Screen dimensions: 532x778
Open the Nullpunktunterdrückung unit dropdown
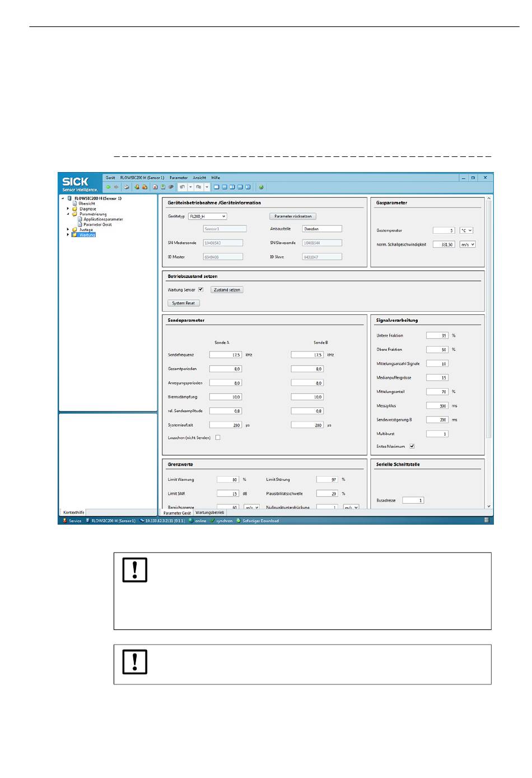point(351,507)
